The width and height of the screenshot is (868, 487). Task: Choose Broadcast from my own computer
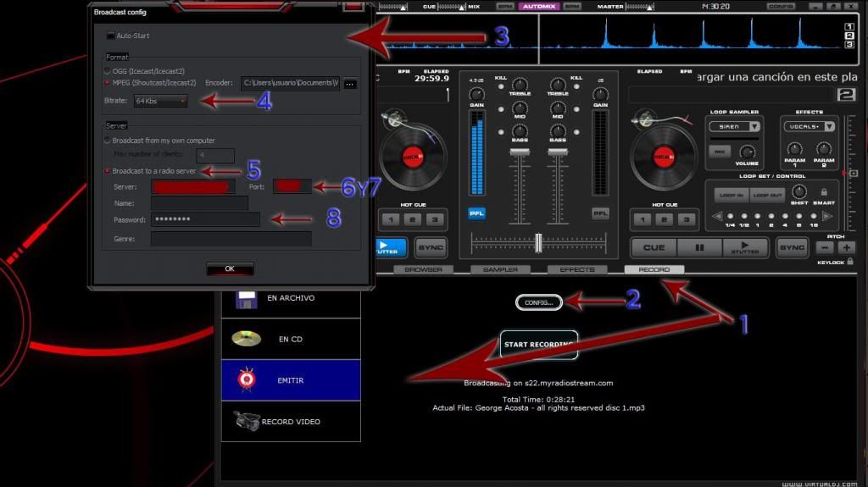point(108,141)
